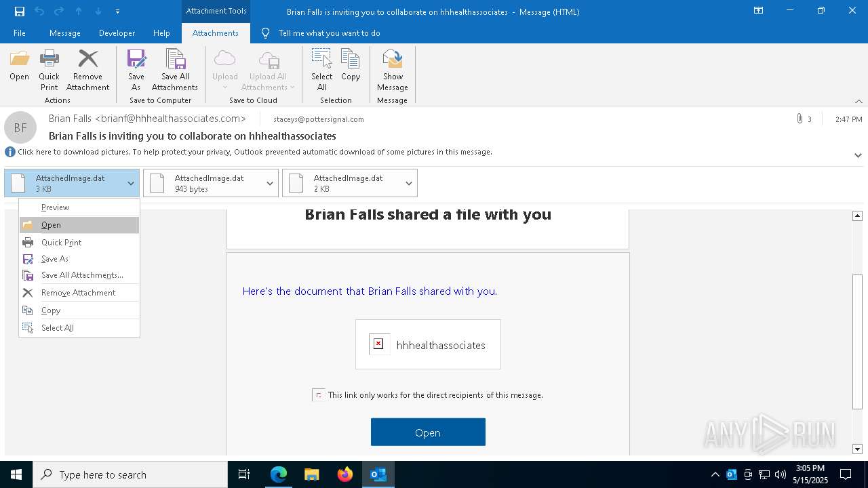Viewport: 868px width, 488px height.
Task: Go to previous item with up arrow
Action: (79, 11)
